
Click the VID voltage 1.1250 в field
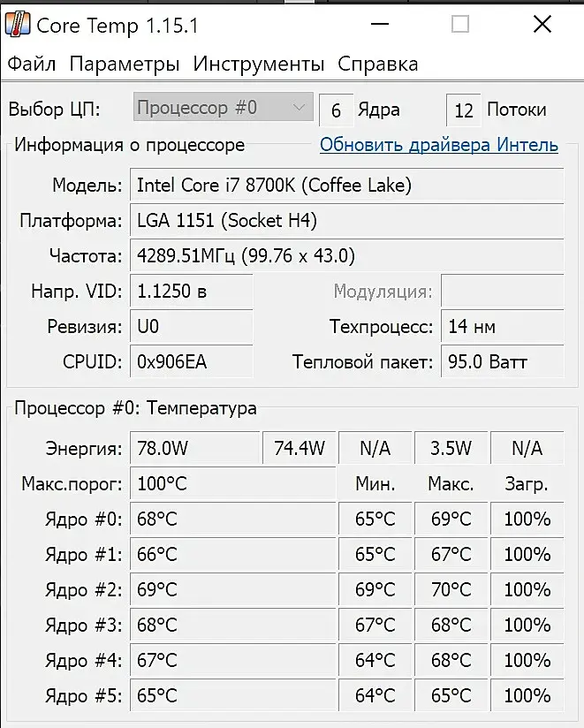click(192, 291)
